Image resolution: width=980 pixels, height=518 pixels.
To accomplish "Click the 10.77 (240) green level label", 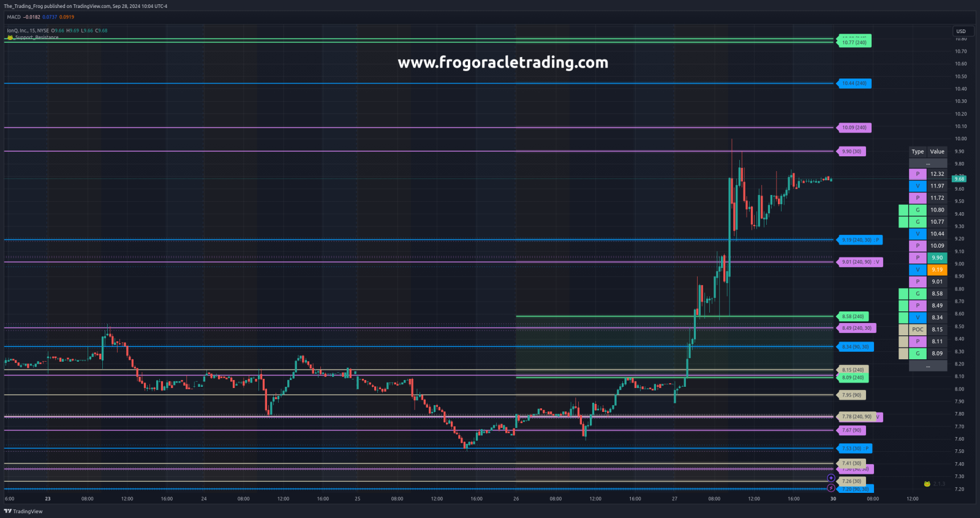I will [854, 42].
